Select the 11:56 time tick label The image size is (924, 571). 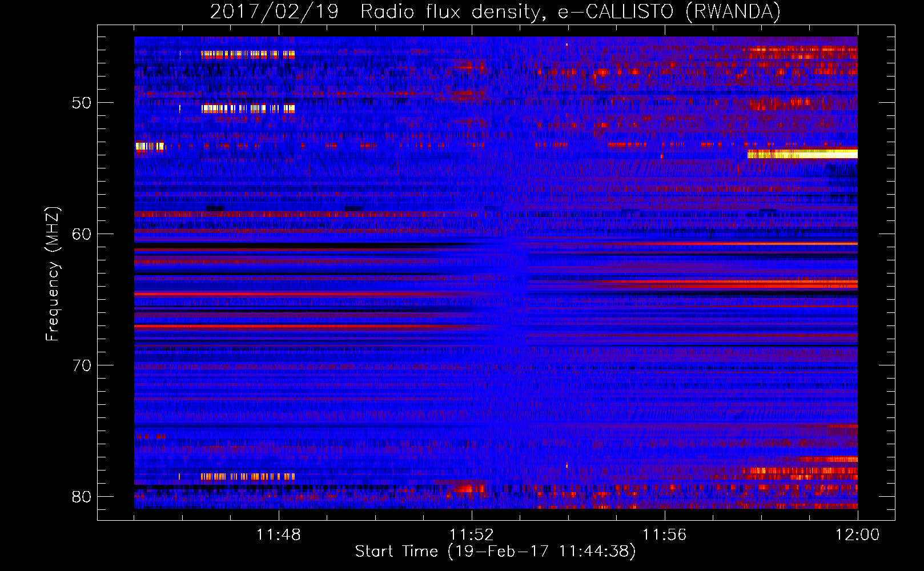click(x=664, y=535)
